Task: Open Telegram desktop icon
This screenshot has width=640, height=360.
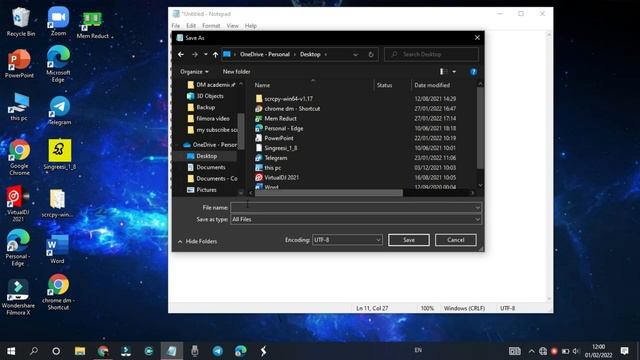Action: [60, 111]
